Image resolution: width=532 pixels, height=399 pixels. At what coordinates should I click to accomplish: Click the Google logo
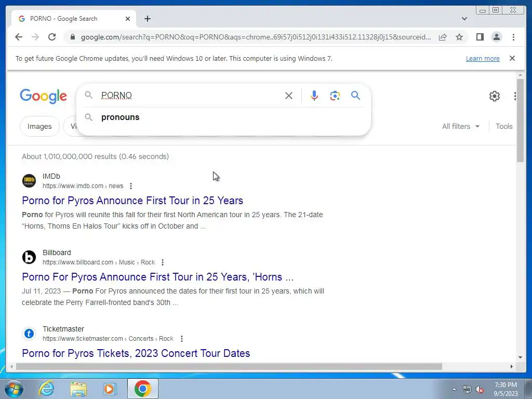(x=44, y=96)
